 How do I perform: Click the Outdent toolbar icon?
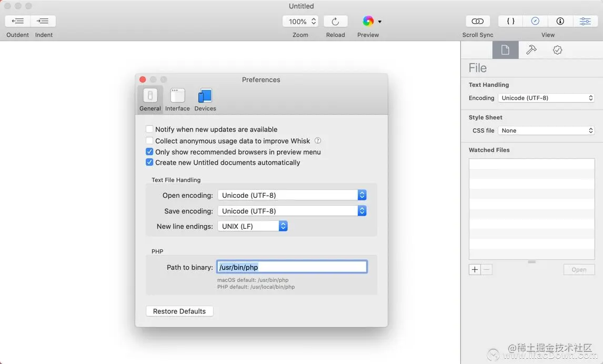(x=18, y=21)
